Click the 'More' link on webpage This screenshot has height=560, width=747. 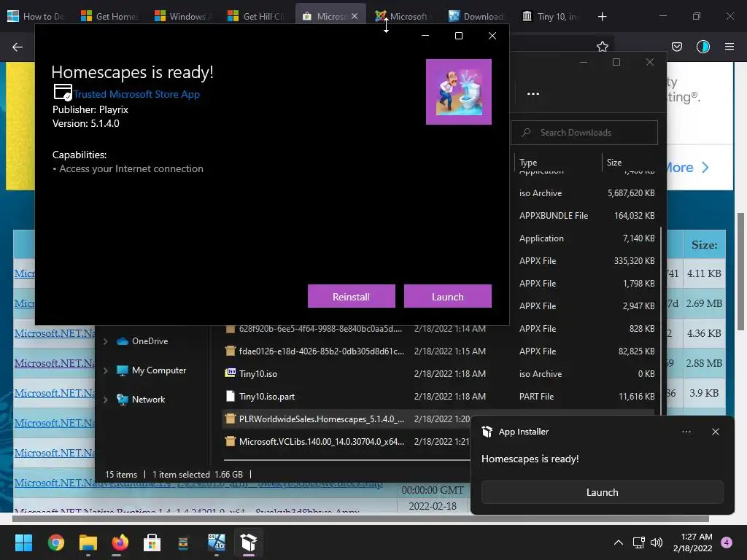click(x=686, y=168)
